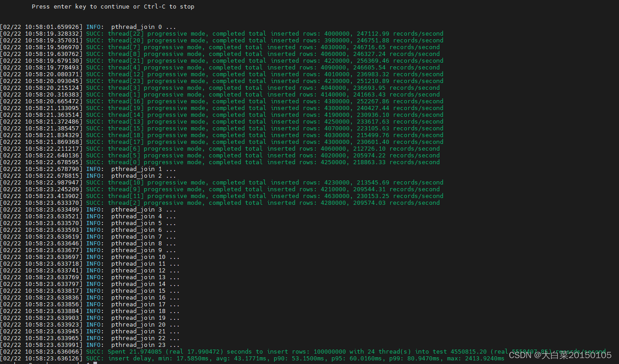Click the 'pthread_join 13 ...' line
Image resolution: width=619 pixels, height=364 pixels.
(90, 277)
